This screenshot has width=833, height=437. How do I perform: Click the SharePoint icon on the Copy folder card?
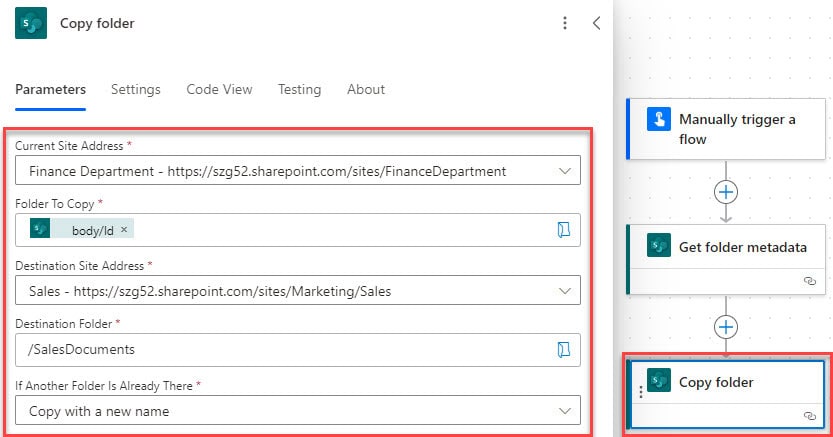click(x=659, y=380)
